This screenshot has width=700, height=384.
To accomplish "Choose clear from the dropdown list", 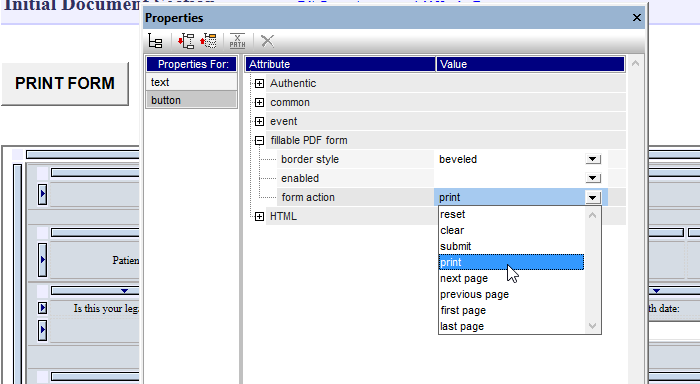I will pos(511,230).
